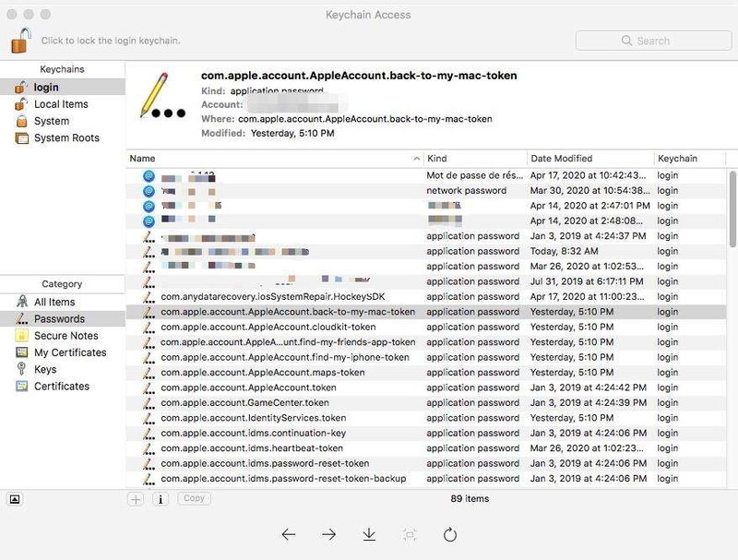Select the AppleAccount.cloudkit-token row
The image size is (738, 560).
(426, 327)
